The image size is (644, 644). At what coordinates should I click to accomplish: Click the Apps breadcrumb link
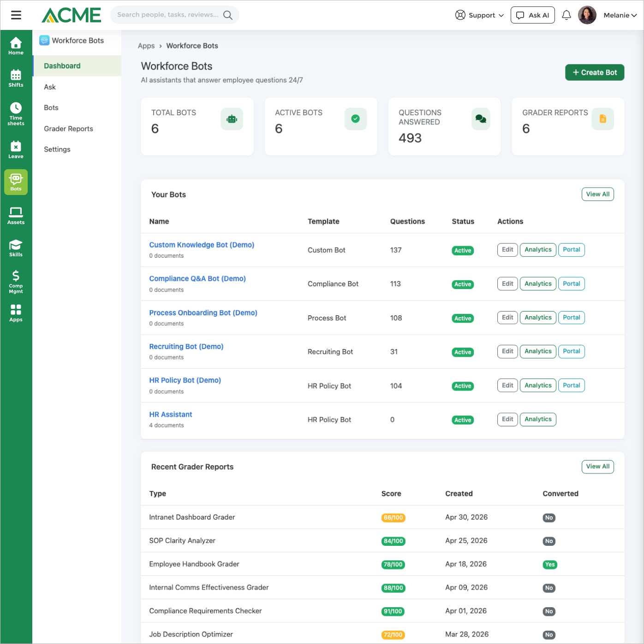tap(146, 46)
